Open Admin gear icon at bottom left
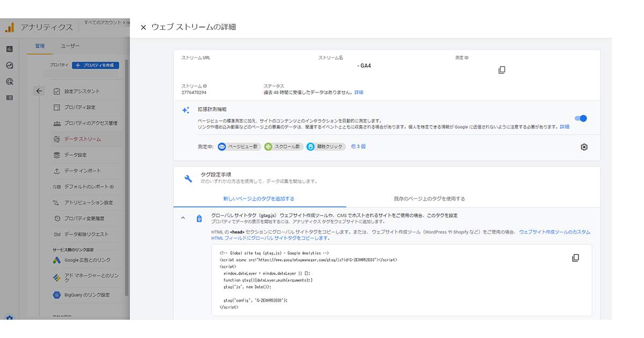 pyautogui.click(x=9, y=317)
